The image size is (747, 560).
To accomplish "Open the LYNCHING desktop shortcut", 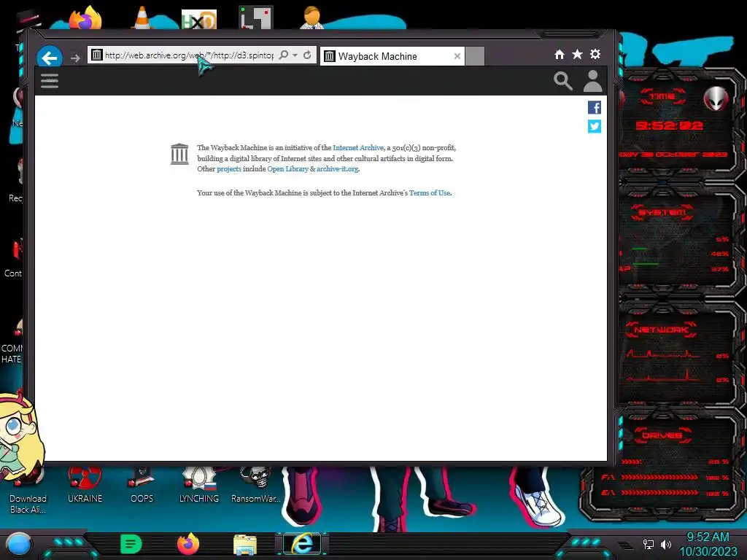I will [198, 485].
